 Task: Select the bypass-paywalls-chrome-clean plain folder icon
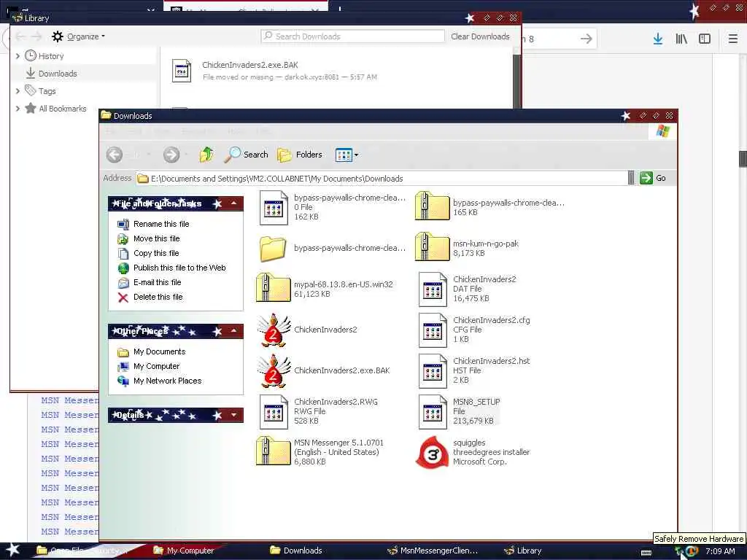pyautogui.click(x=273, y=249)
